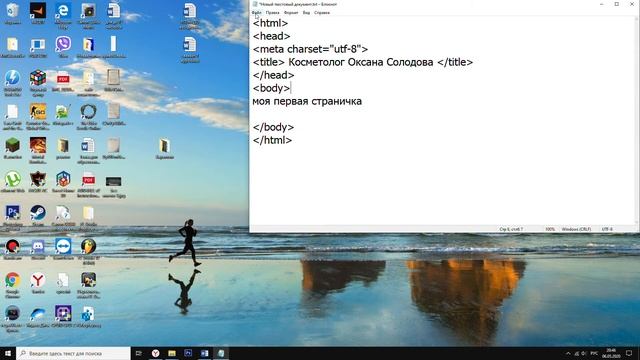The width and height of the screenshot is (640, 360).
Task: Click the Notepad taskbar button
Action: [x=221, y=353]
